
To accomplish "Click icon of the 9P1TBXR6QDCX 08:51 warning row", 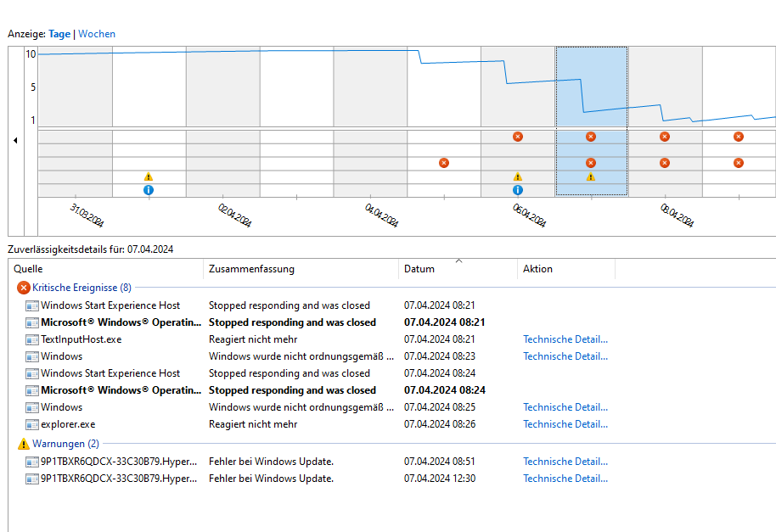I will point(32,462).
